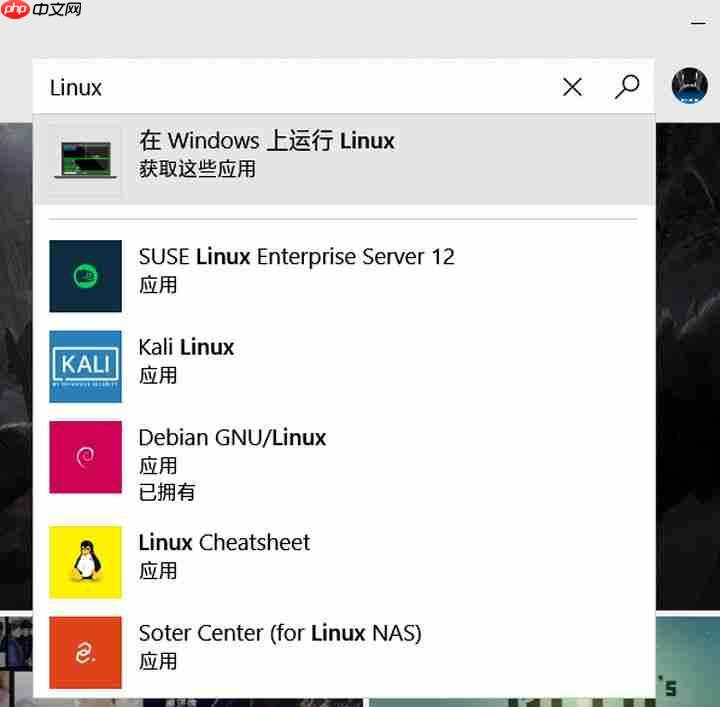720x707 pixels.
Task: Click '应用' label under Linux Cheatsheet
Action: point(158,571)
